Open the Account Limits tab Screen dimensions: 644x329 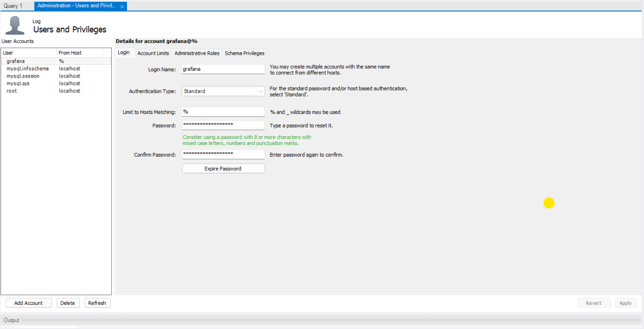(x=153, y=53)
